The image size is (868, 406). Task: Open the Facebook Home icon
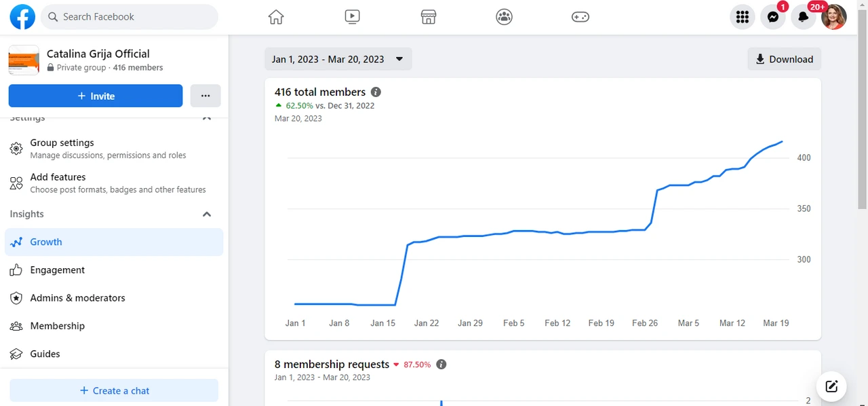click(275, 17)
